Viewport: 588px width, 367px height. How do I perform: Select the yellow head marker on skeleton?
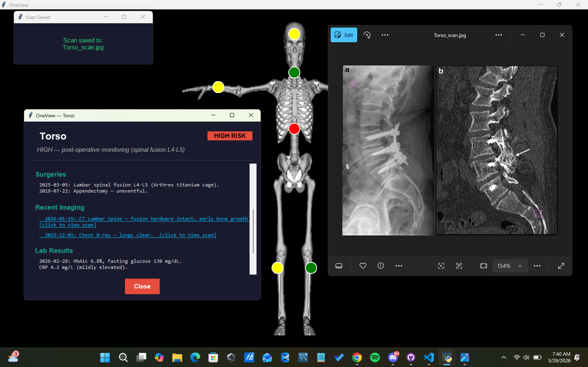294,34
